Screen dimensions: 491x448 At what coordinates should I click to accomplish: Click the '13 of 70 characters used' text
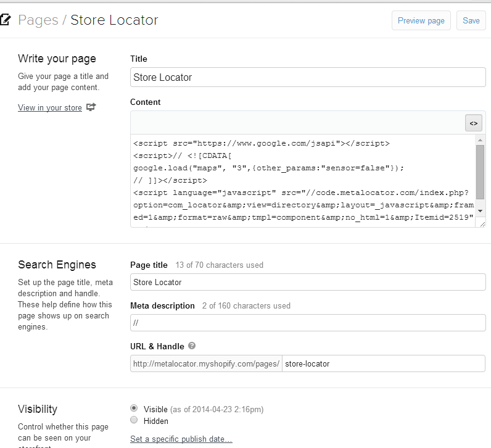click(x=219, y=265)
